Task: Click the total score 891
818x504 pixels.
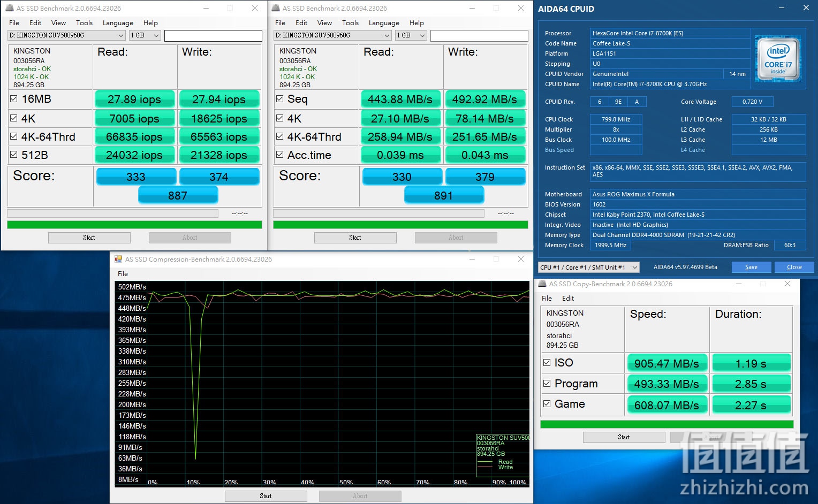Action: tap(444, 195)
